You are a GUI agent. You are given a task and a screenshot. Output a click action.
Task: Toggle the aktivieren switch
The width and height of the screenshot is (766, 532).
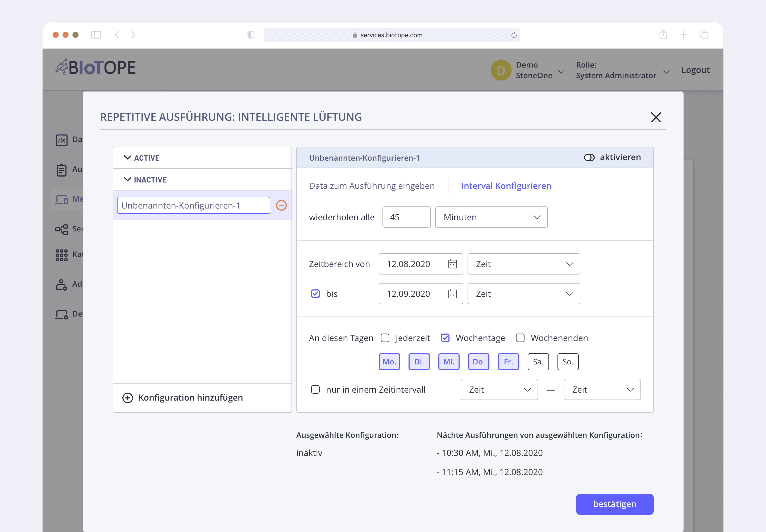click(589, 157)
